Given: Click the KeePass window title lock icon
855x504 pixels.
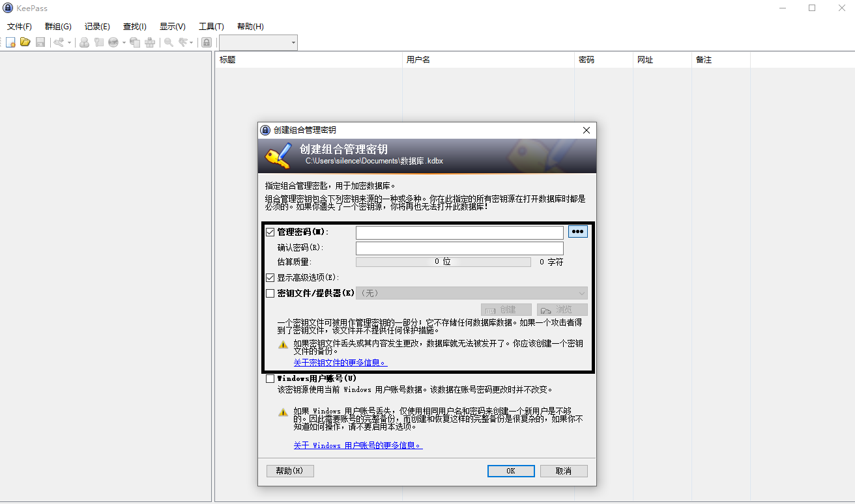Looking at the screenshot, I should click(7, 8).
